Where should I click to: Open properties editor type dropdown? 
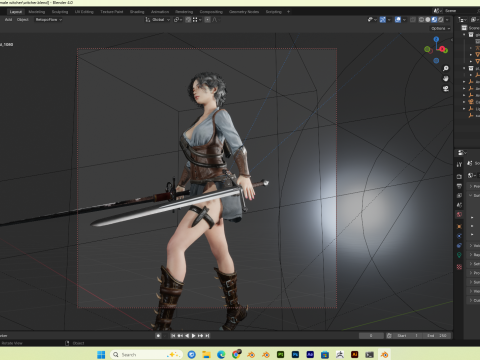click(461, 152)
